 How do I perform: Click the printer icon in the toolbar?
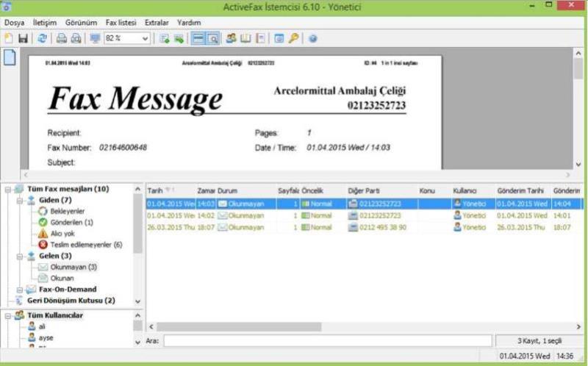click(x=62, y=38)
